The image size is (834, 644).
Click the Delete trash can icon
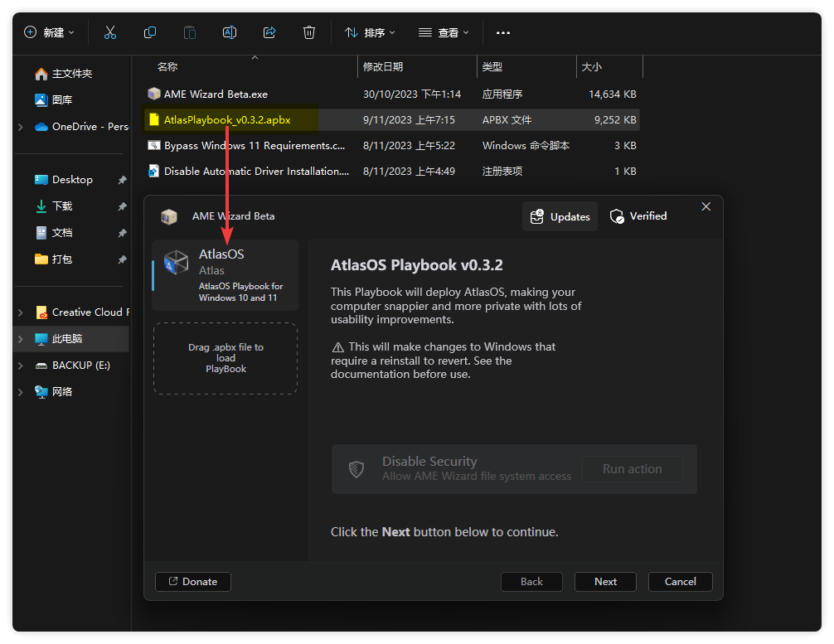tap(309, 32)
